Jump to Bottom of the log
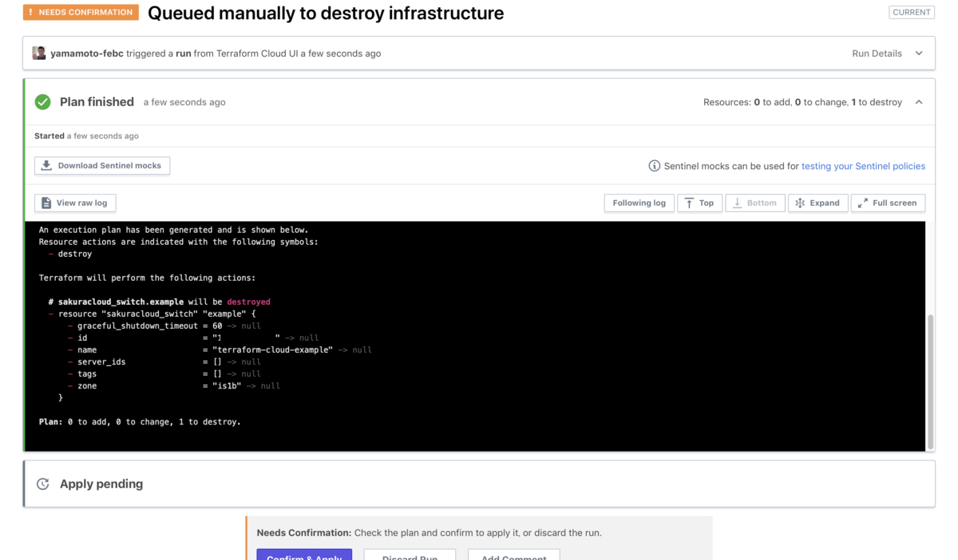 755,203
